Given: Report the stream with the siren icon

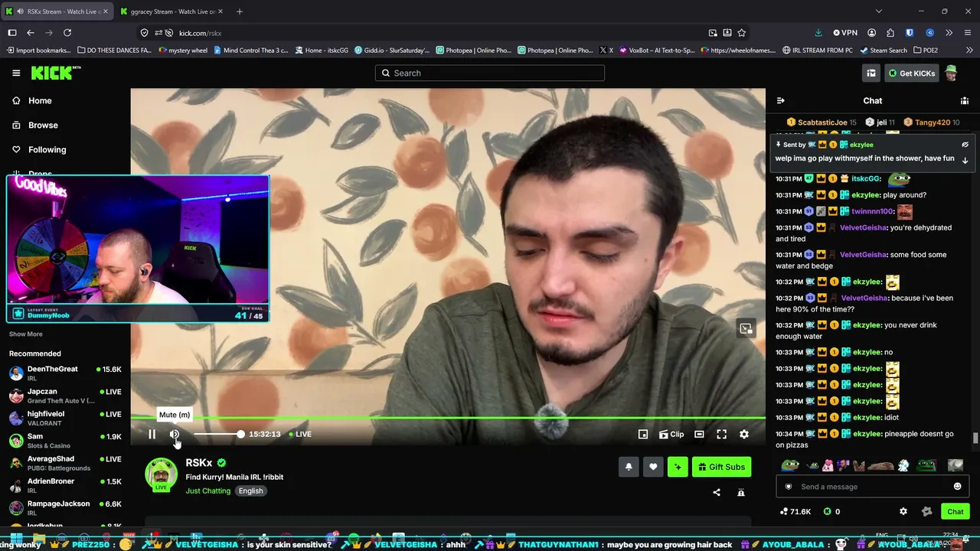Looking at the screenshot, I should pyautogui.click(x=741, y=493).
